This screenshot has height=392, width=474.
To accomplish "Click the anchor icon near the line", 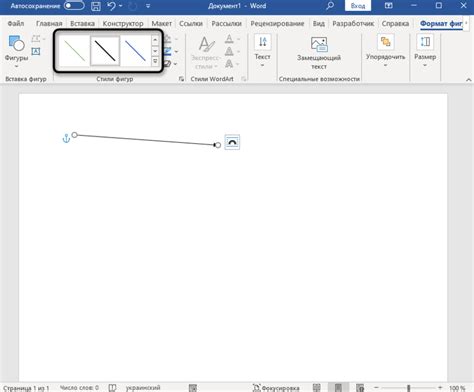I will (66, 138).
